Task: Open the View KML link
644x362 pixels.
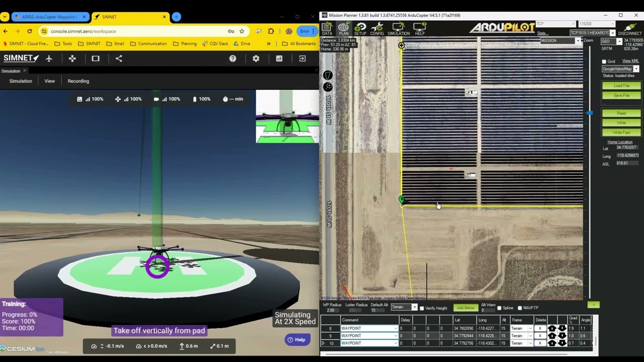Action: point(630,61)
